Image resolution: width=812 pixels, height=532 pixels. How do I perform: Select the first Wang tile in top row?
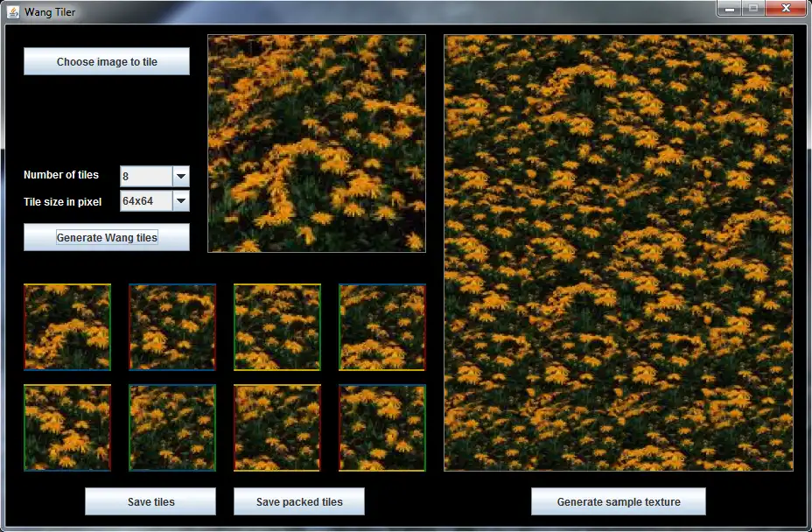pyautogui.click(x=67, y=327)
